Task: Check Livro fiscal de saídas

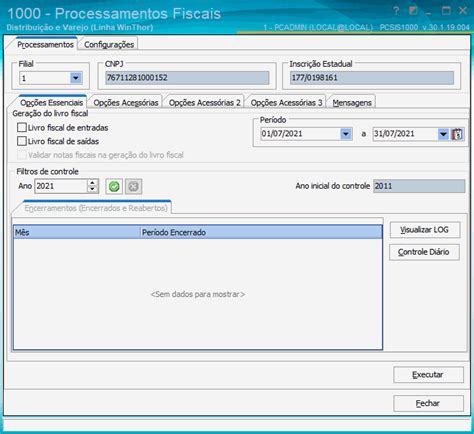Action: 22,141
